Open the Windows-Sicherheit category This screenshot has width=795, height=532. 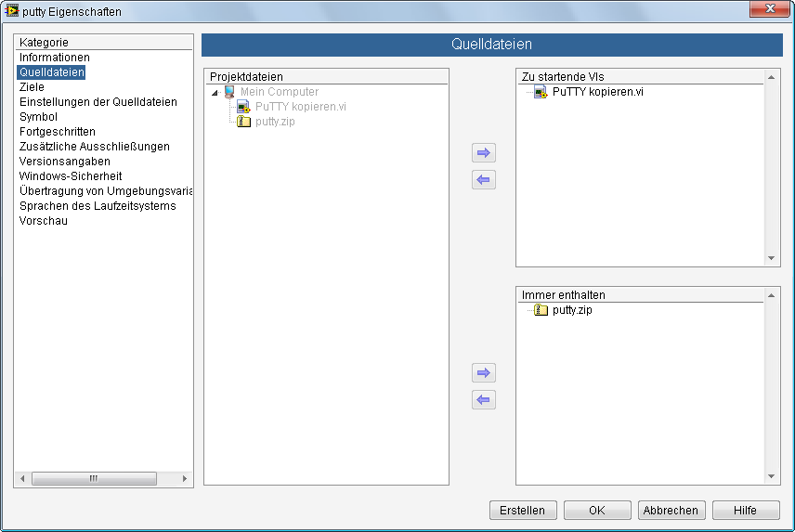pyautogui.click(x=71, y=175)
